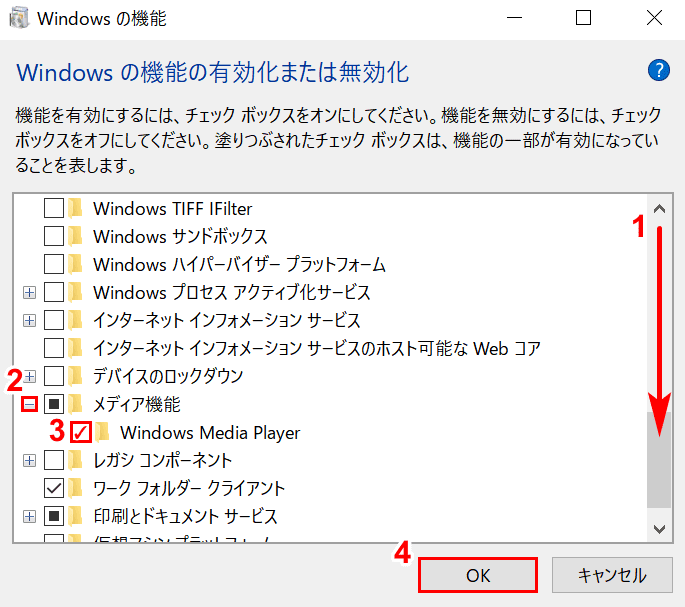
Task: Check インターネット インフォメーション サービス checkbox
Action: point(54,320)
